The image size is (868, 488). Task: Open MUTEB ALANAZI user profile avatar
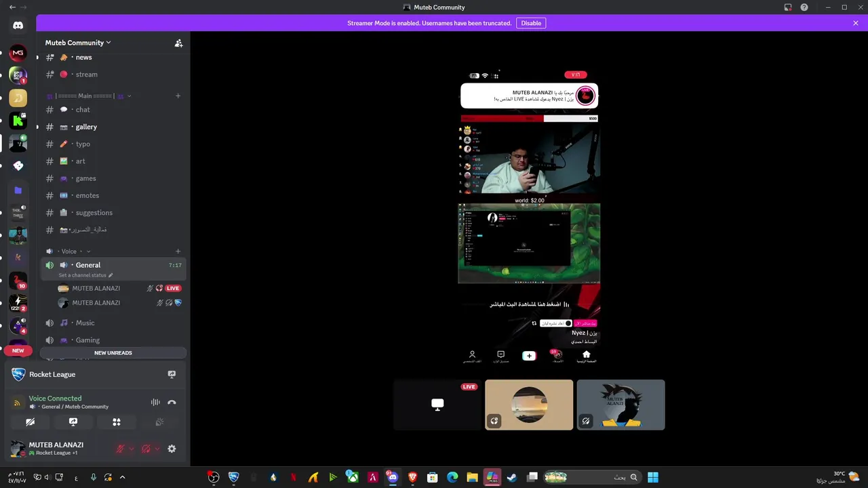pyautogui.click(x=18, y=448)
